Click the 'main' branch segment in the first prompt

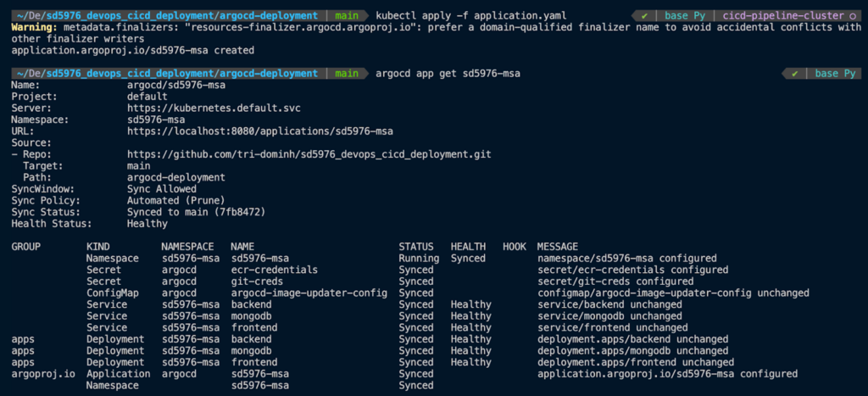347,16
